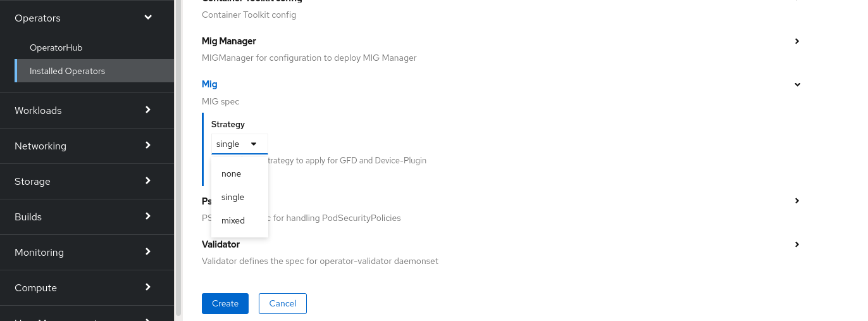Expand Compute using its chevron arrow
This screenshot has width=868, height=321.
[148, 287]
